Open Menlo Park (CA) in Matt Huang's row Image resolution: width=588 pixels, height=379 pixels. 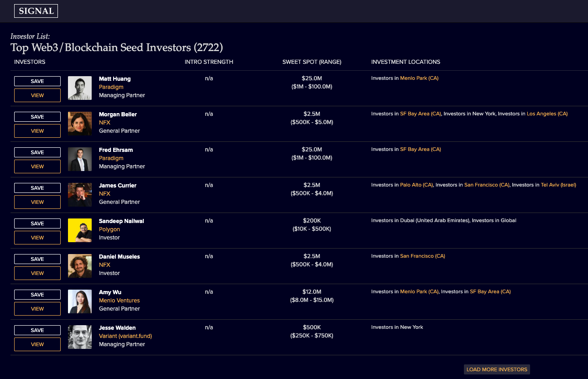[x=419, y=78]
